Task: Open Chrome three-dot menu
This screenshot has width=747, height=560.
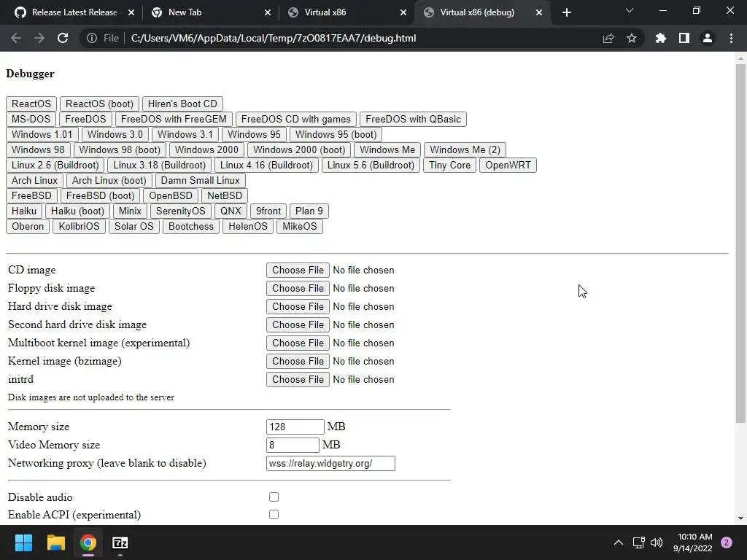Action: 731,38
